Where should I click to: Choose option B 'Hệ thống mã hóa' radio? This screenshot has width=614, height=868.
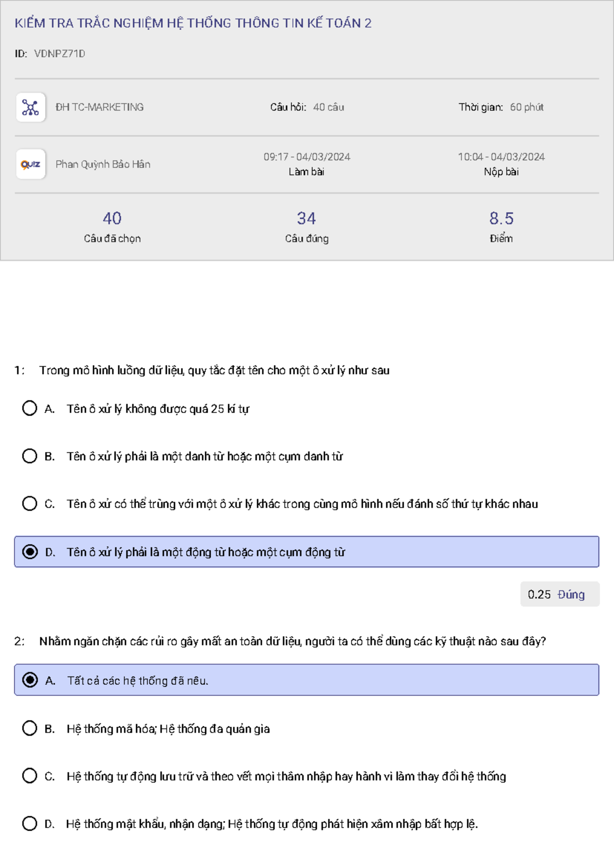(30, 728)
